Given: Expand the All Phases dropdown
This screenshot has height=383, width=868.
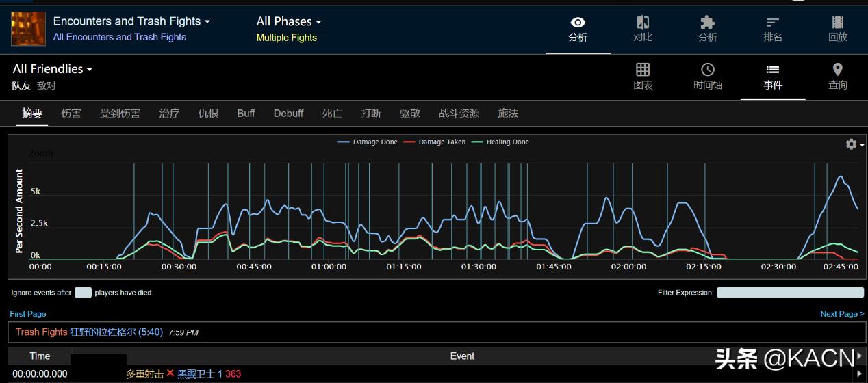Looking at the screenshot, I should [x=288, y=21].
